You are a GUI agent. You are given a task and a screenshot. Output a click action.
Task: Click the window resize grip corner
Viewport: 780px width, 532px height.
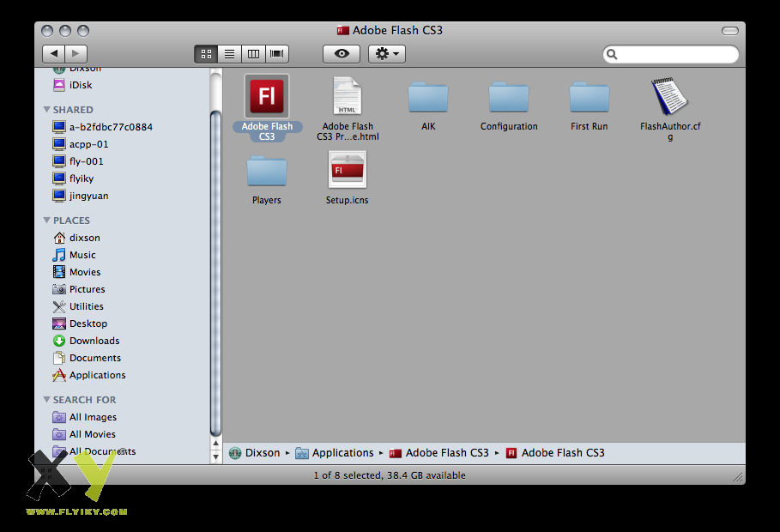tap(738, 477)
